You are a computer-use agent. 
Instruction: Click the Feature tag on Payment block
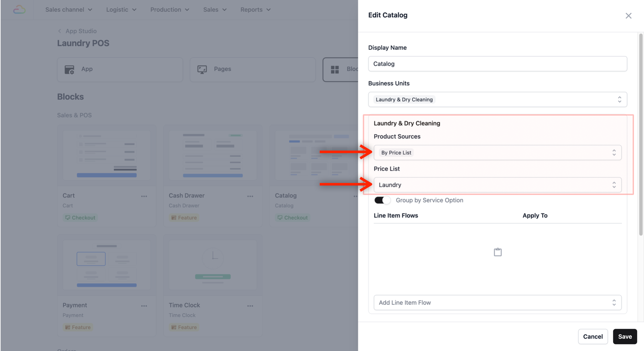tap(78, 327)
